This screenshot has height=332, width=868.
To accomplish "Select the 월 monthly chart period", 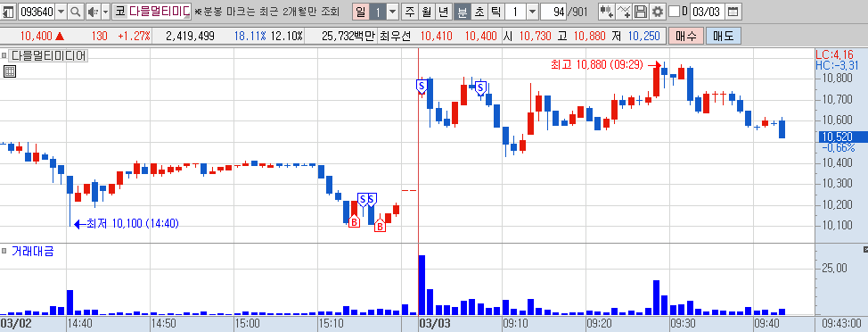I will (427, 11).
